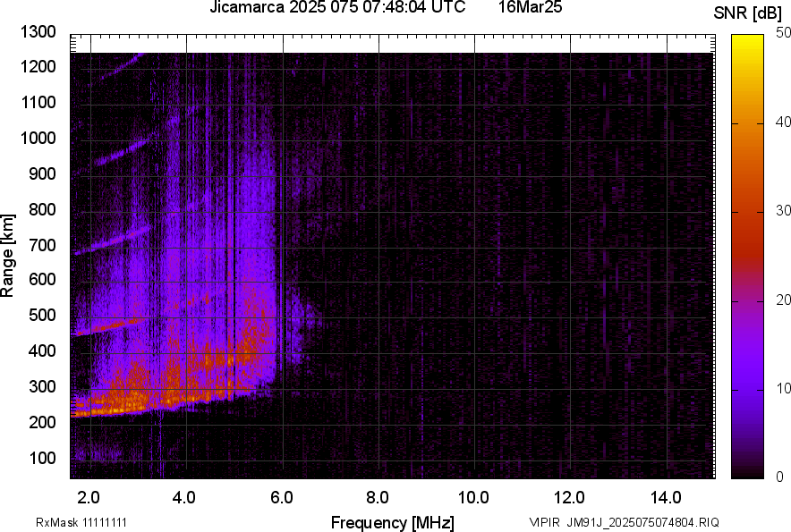Click the colorbar tick value 10

[x=783, y=388]
